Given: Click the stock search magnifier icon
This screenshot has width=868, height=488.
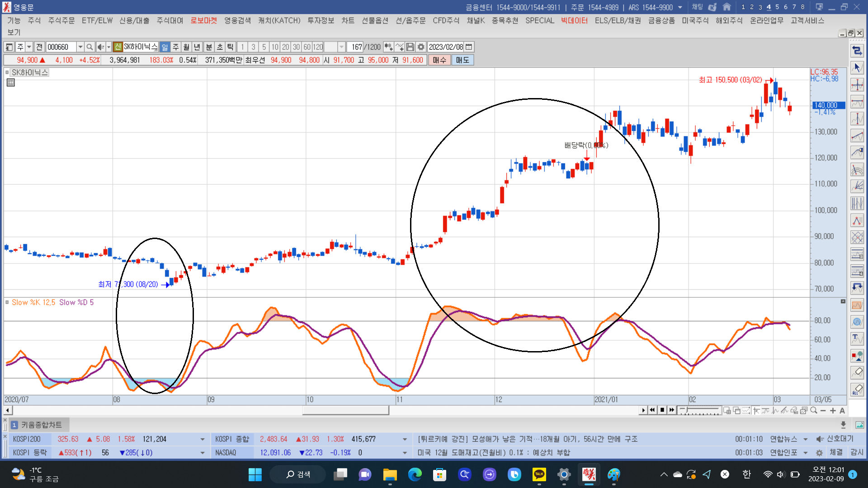Looking at the screenshot, I should pos(90,47).
